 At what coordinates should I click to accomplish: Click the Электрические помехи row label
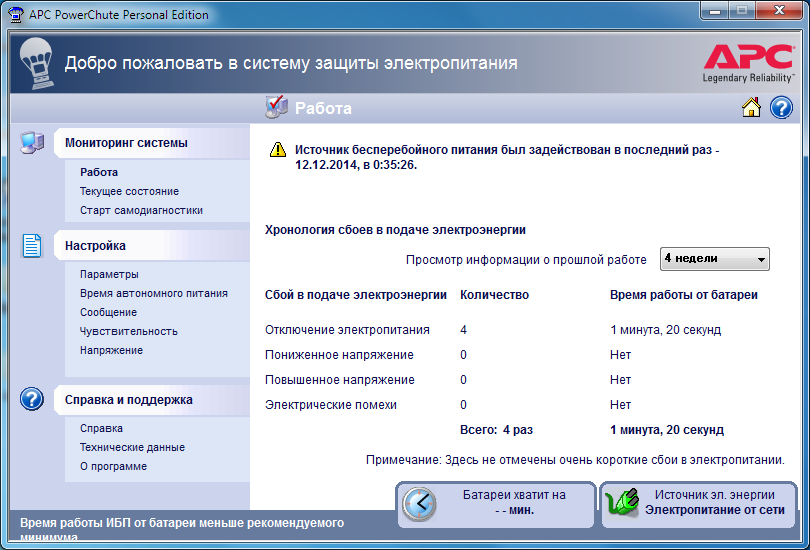pos(331,405)
